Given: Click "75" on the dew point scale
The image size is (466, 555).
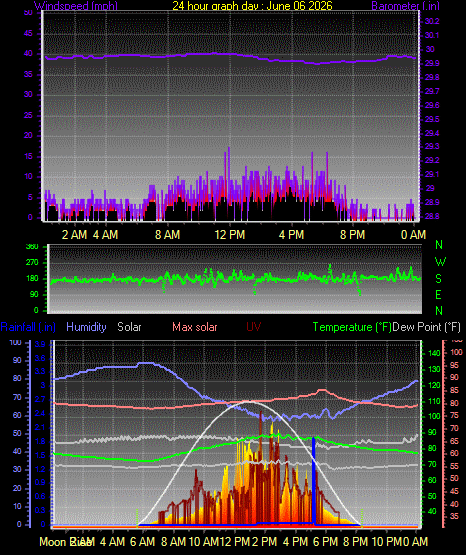Looking at the screenshot, I should (454, 415).
